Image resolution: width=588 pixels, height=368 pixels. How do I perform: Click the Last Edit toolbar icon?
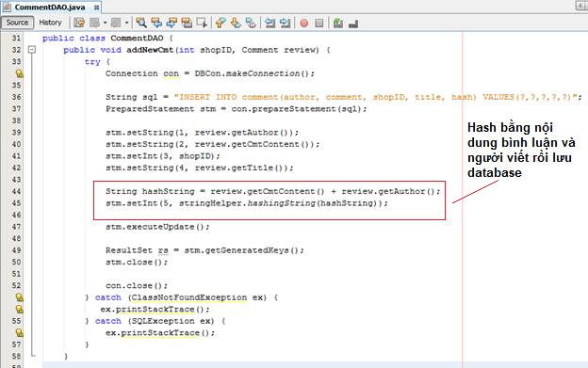coord(79,23)
